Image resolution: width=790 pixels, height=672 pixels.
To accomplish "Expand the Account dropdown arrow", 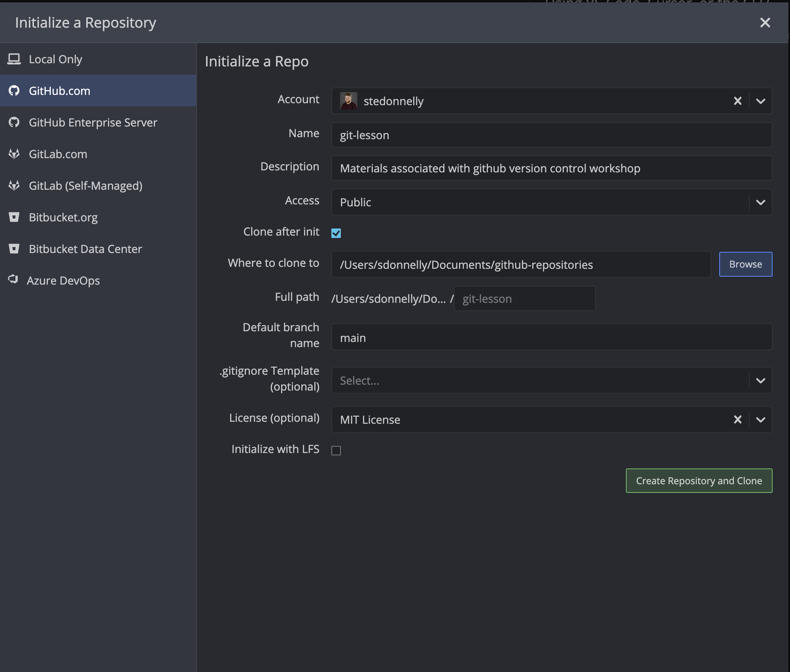I will (760, 101).
